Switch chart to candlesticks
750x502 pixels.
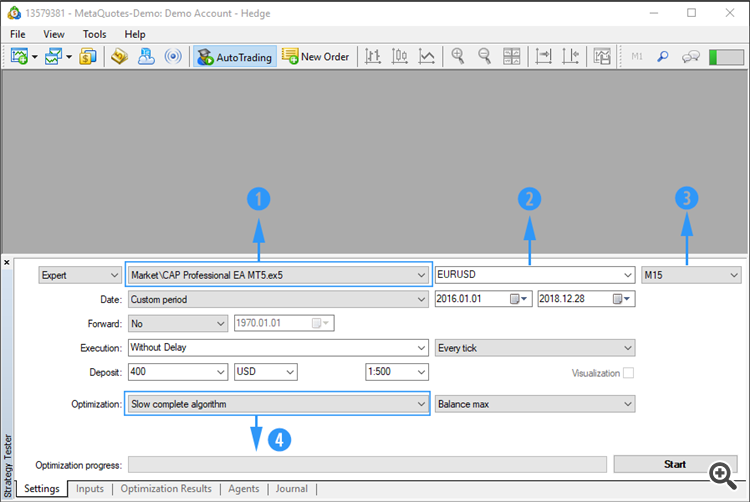[x=399, y=56]
